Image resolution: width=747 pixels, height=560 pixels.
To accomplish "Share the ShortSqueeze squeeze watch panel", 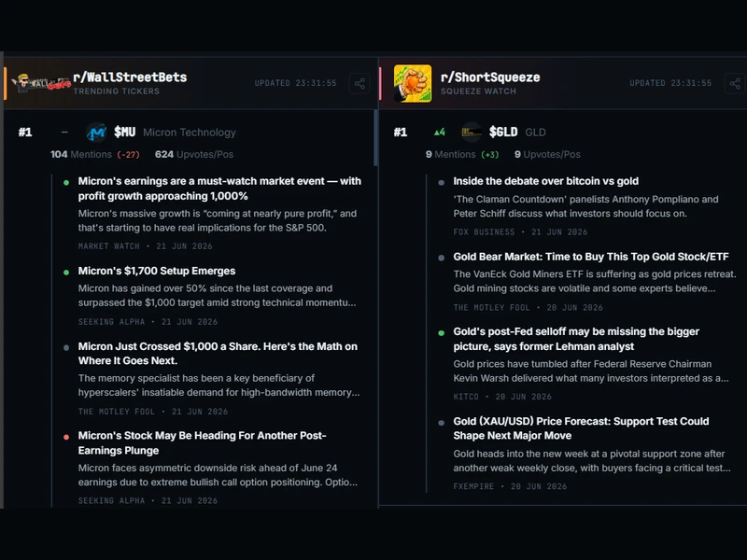I will 735,83.
